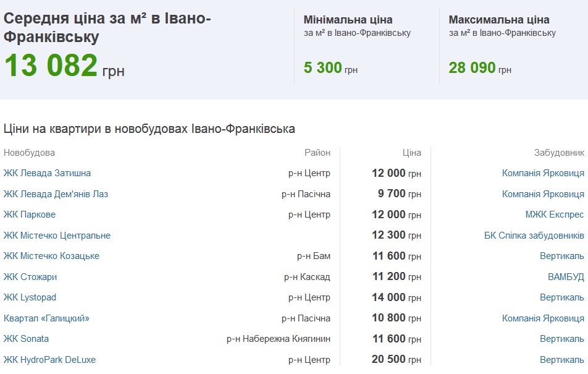Open ЖК Містечко Центральне page
588x374 pixels.
[x=57, y=236]
